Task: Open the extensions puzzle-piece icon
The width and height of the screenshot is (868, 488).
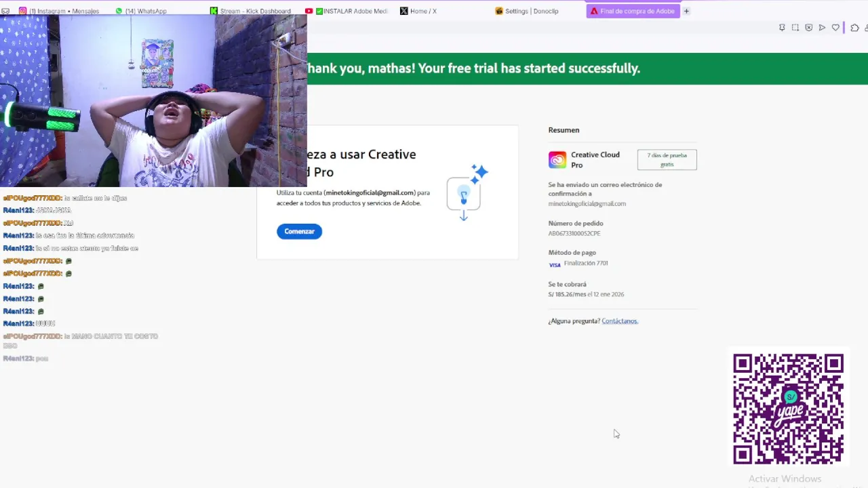Action: tap(854, 28)
